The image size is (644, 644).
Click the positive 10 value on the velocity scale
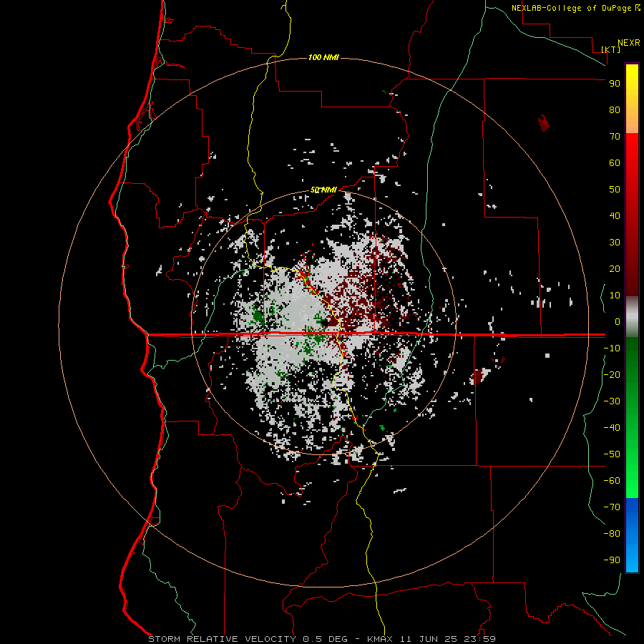pyautogui.click(x=615, y=296)
